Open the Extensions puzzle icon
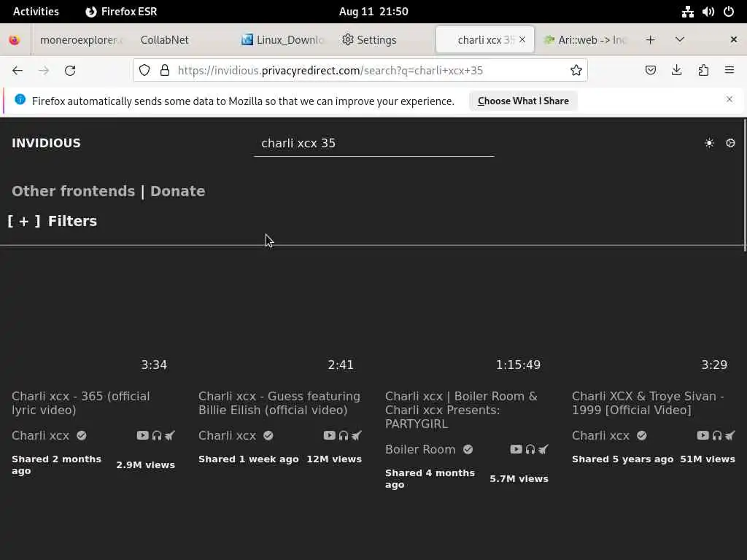Image resolution: width=747 pixels, height=560 pixels. 703,71
